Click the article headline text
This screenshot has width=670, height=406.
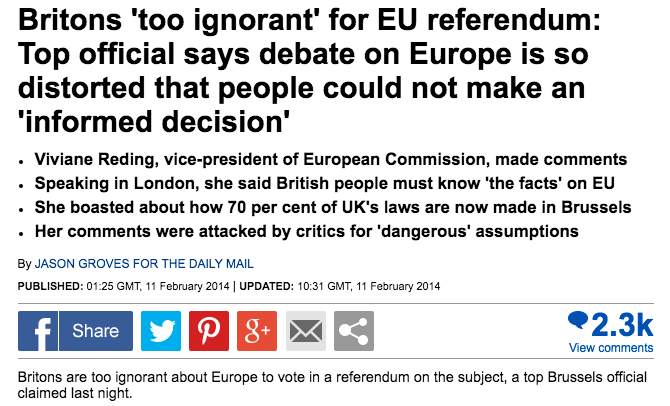309,71
